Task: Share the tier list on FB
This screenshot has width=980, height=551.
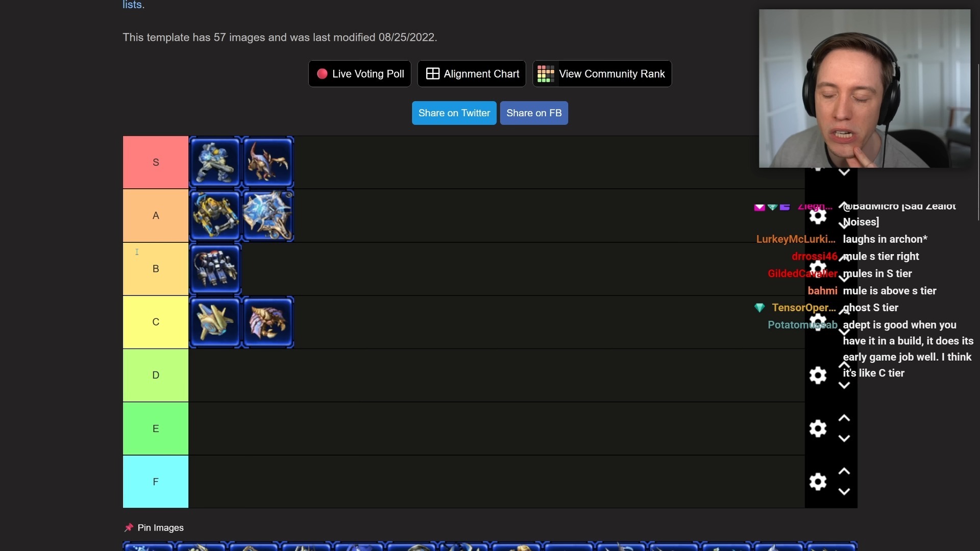Action: pyautogui.click(x=534, y=113)
